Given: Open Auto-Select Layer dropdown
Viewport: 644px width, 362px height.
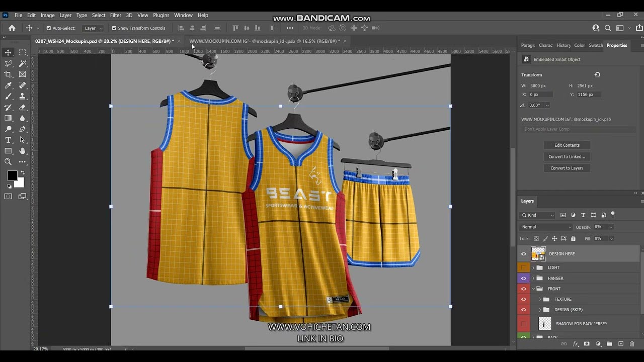Looking at the screenshot, I should tap(93, 28).
